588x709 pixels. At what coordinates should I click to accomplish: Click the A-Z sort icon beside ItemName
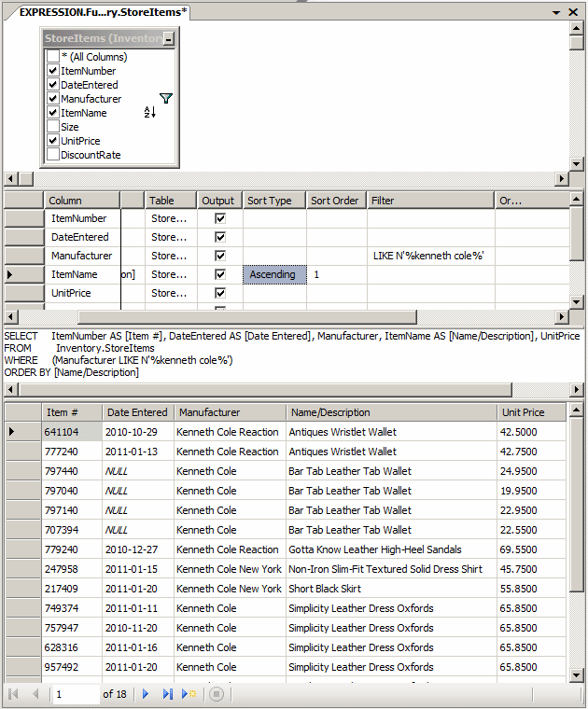(x=149, y=112)
